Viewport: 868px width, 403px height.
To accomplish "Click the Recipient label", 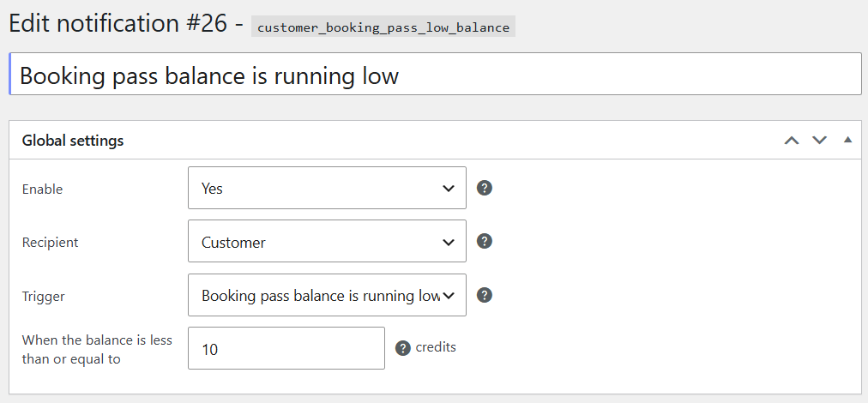I will (51, 243).
